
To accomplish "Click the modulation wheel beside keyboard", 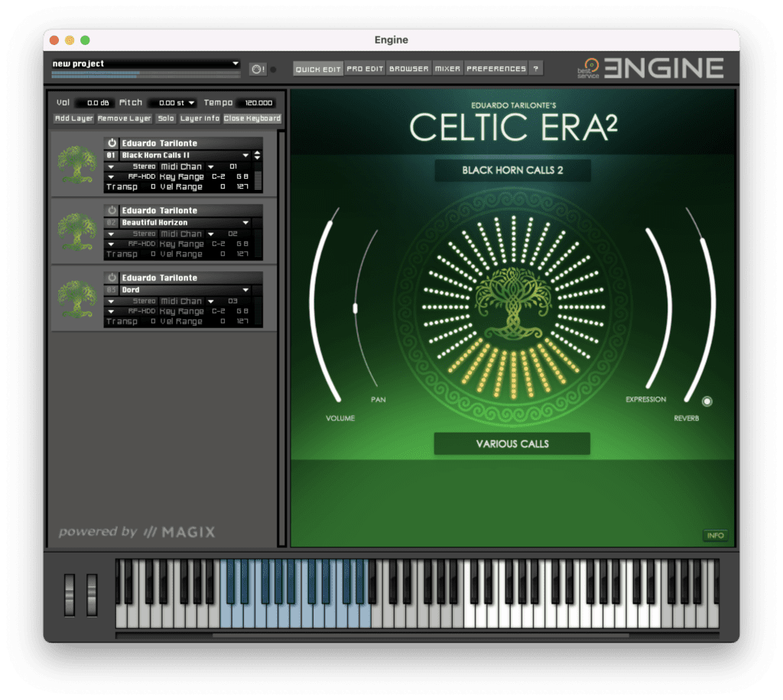I will [92, 595].
